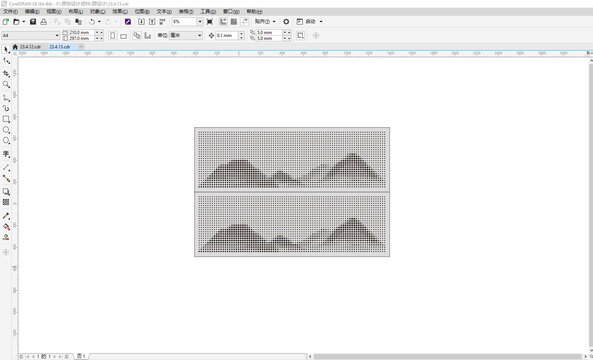Image resolution: width=593 pixels, height=360 pixels.
Task: Click the nudge distance 0.1 mm field
Action: (227, 36)
